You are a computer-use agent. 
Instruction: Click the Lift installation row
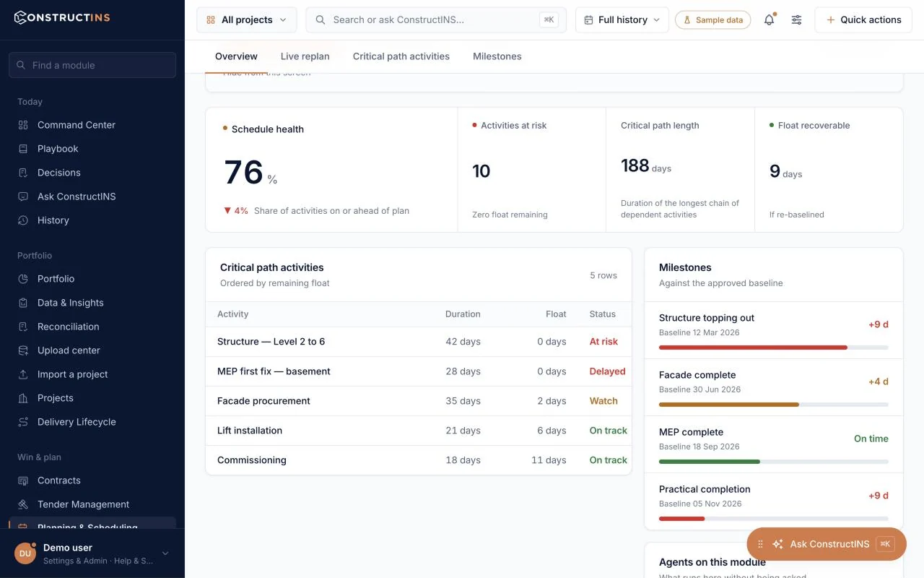pyautogui.click(x=419, y=431)
